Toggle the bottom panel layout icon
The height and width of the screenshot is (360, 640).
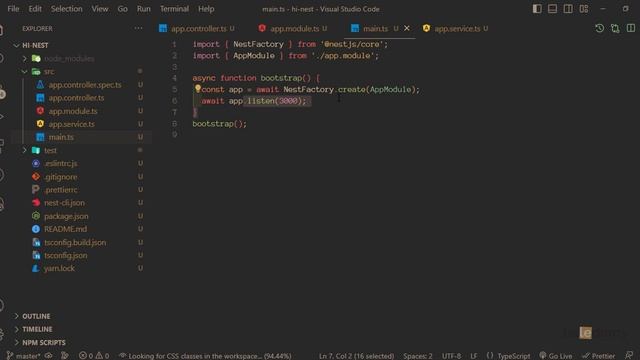point(552,9)
